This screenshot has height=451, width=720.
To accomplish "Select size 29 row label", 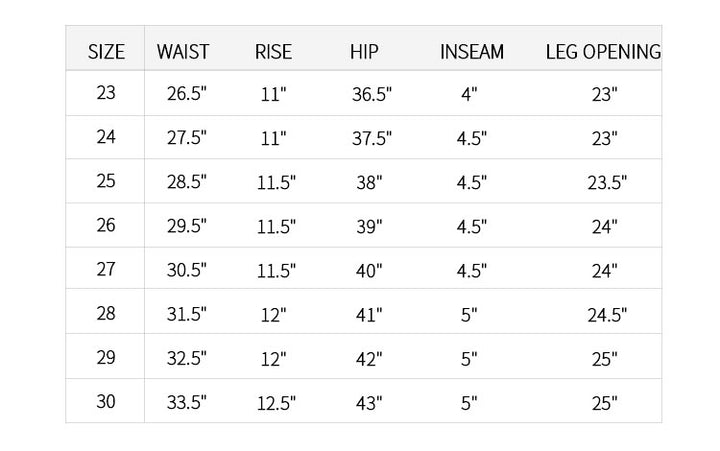I will [x=106, y=357].
